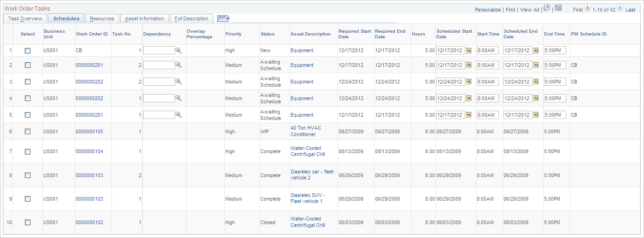This screenshot has width=644, height=238.
Task: Open Scheduled Start Date calendar in row 1
Action: pos(469,51)
